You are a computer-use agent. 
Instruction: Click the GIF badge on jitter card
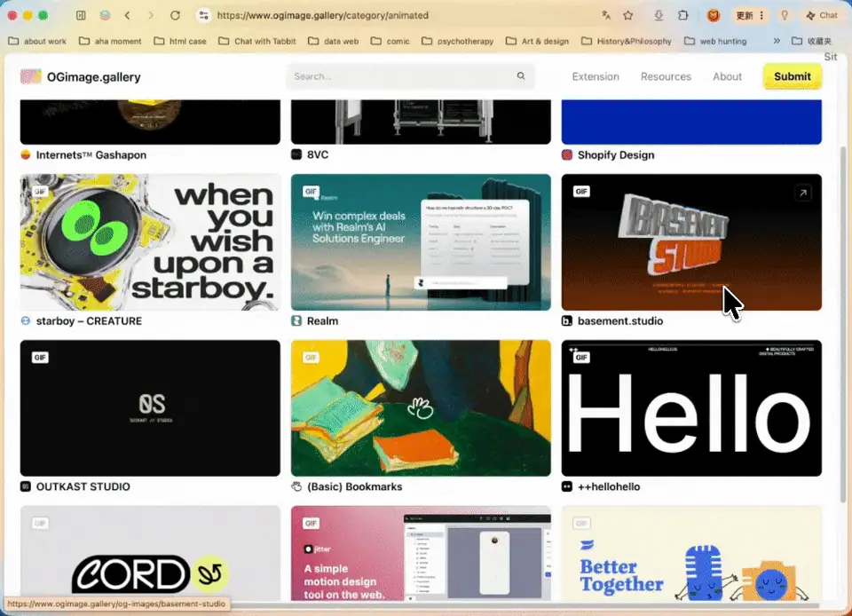coord(311,523)
